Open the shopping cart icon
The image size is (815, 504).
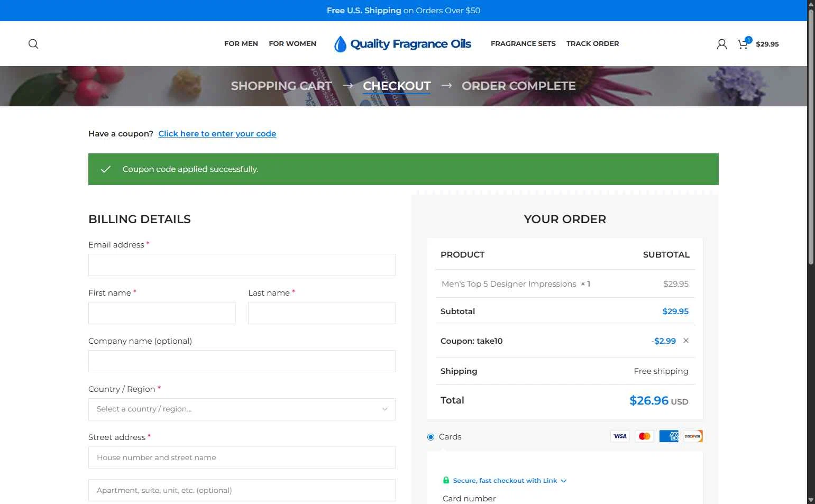pyautogui.click(x=743, y=44)
